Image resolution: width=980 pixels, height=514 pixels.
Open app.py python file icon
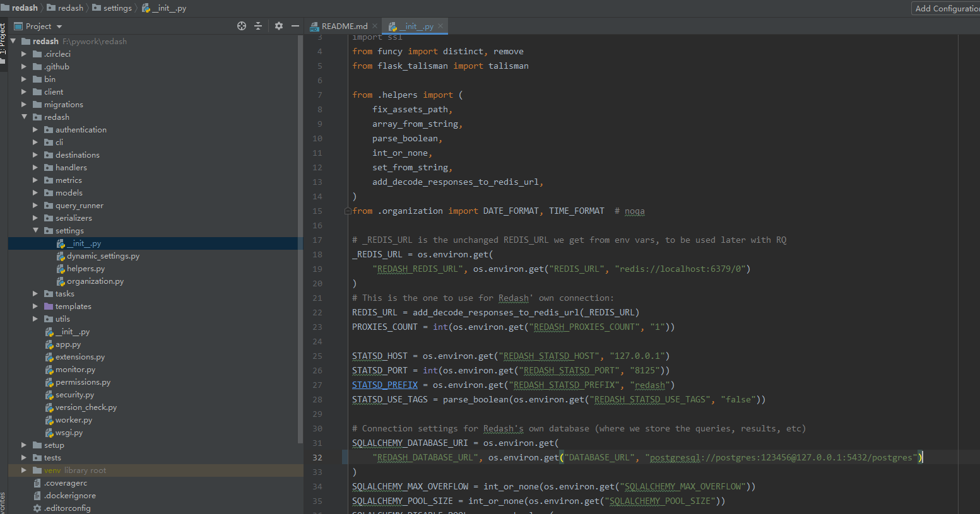(x=49, y=344)
